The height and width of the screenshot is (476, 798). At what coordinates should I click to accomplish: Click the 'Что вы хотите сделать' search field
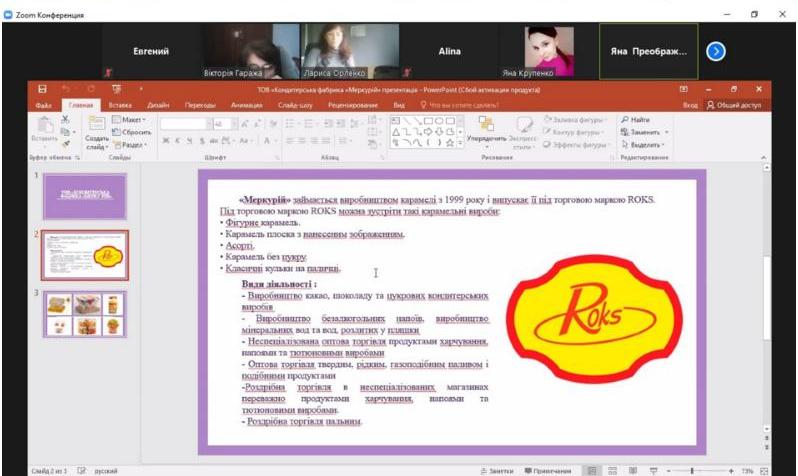pos(460,105)
